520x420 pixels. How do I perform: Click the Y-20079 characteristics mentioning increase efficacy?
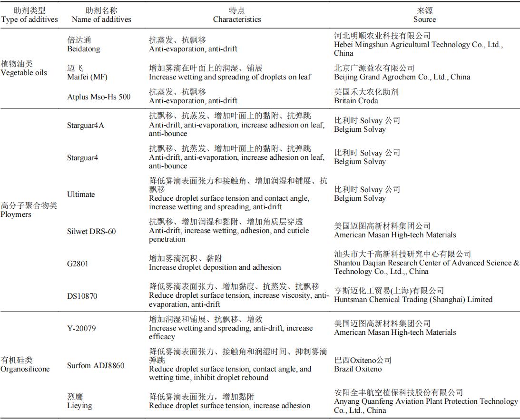pyautogui.click(x=231, y=328)
